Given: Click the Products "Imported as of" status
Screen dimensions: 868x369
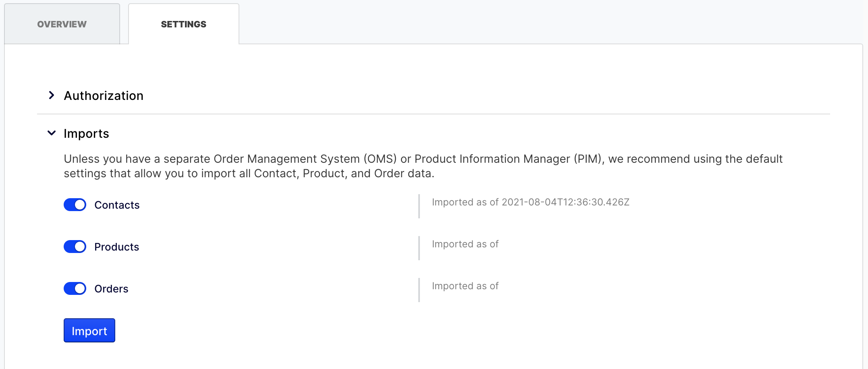Looking at the screenshot, I should pyautogui.click(x=465, y=244).
